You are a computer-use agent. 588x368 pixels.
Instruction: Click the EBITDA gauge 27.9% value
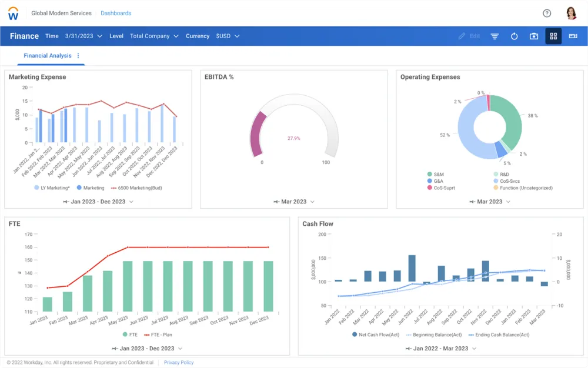[x=293, y=138]
